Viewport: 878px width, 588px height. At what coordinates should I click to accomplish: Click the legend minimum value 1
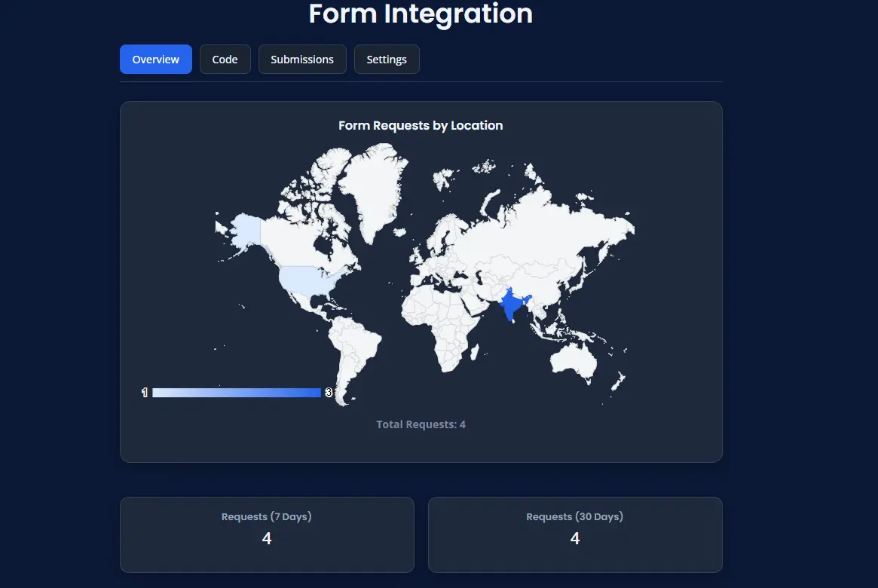pyautogui.click(x=144, y=392)
